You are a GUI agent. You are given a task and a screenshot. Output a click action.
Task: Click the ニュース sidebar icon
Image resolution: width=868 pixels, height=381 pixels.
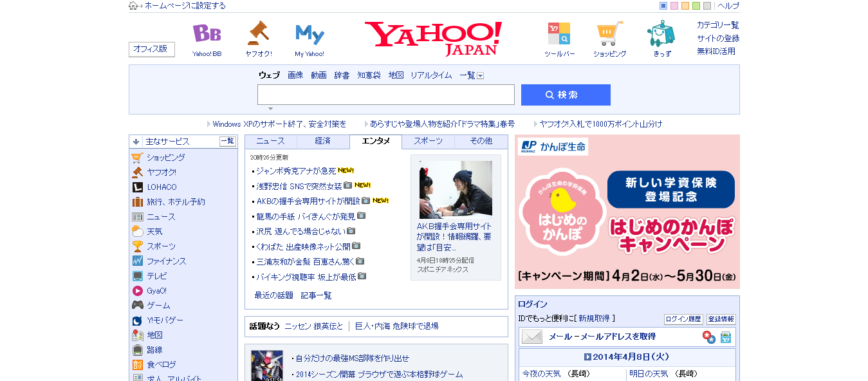tap(137, 217)
